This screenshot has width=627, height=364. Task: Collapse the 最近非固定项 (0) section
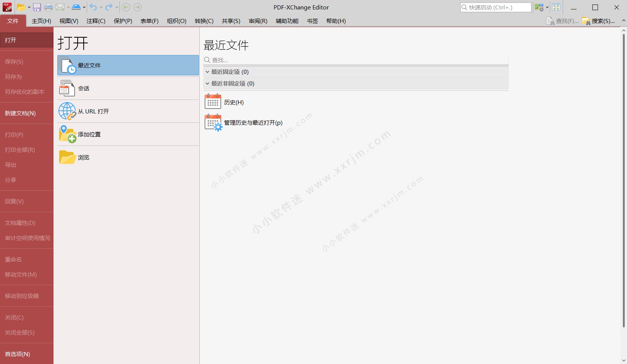pyautogui.click(x=207, y=84)
